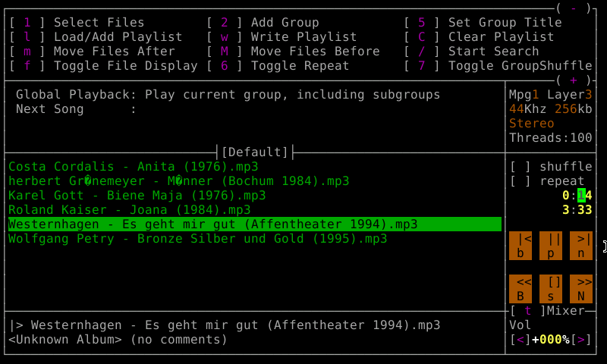Expand the menu with the ( + ) control

click(x=574, y=80)
